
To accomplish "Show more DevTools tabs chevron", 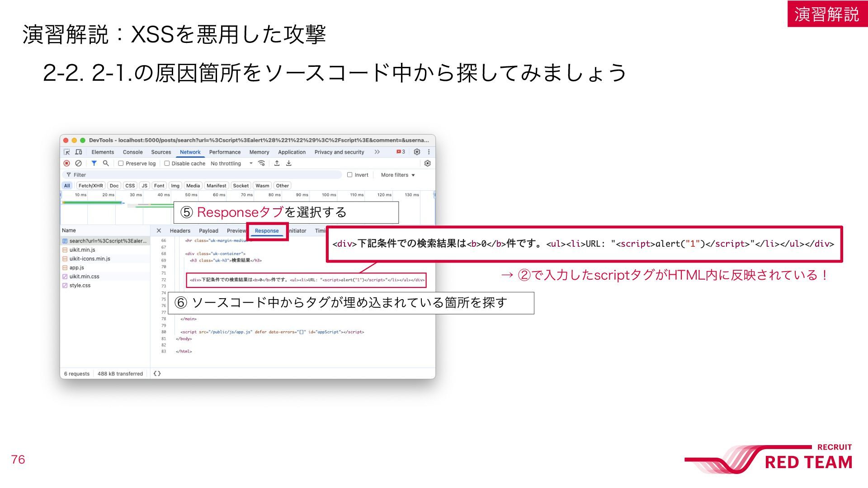I will click(377, 152).
